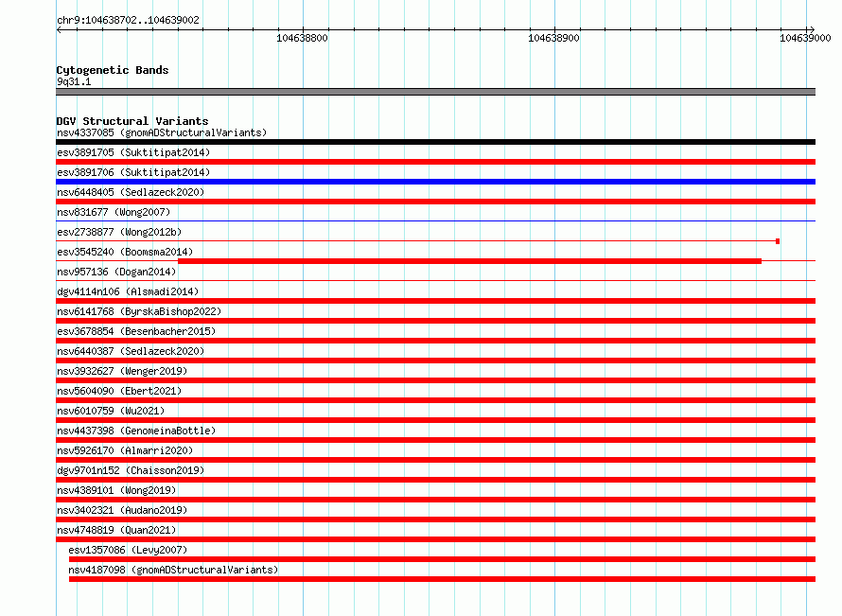Click the nsv6141768 ByrskaBishop2022 label
The width and height of the screenshot is (842, 616).
pyautogui.click(x=139, y=311)
